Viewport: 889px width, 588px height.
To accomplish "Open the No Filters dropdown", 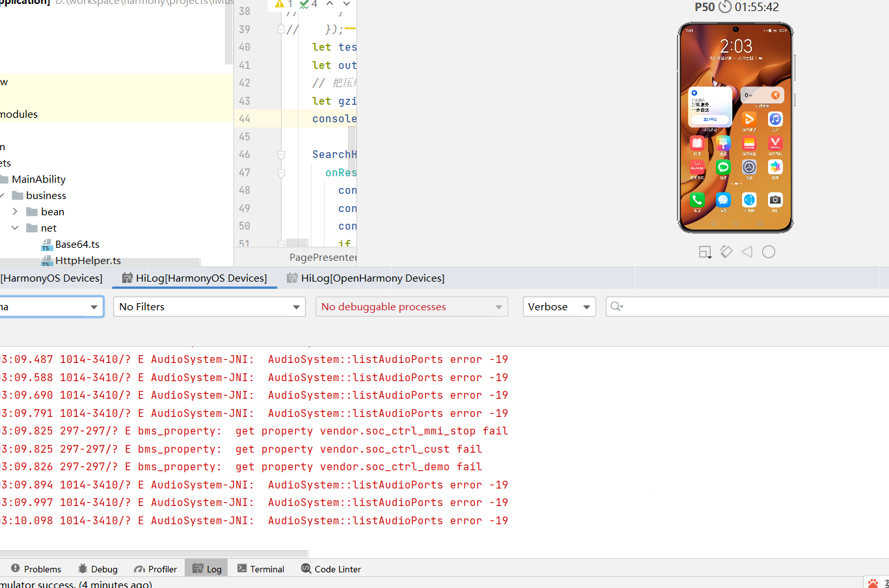I will tap(209, 307).
